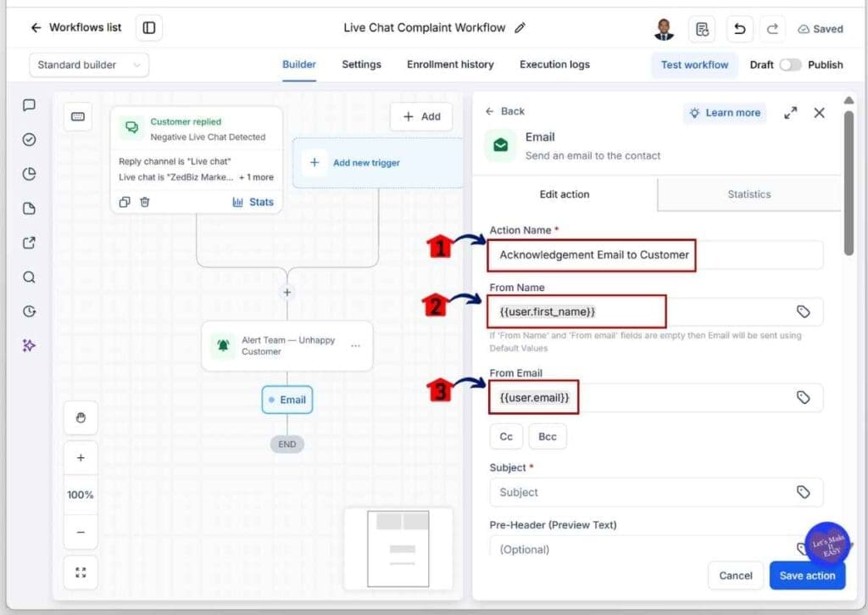
Task: Click the panel vertical scrollbar
Action: tap(849, 183)
